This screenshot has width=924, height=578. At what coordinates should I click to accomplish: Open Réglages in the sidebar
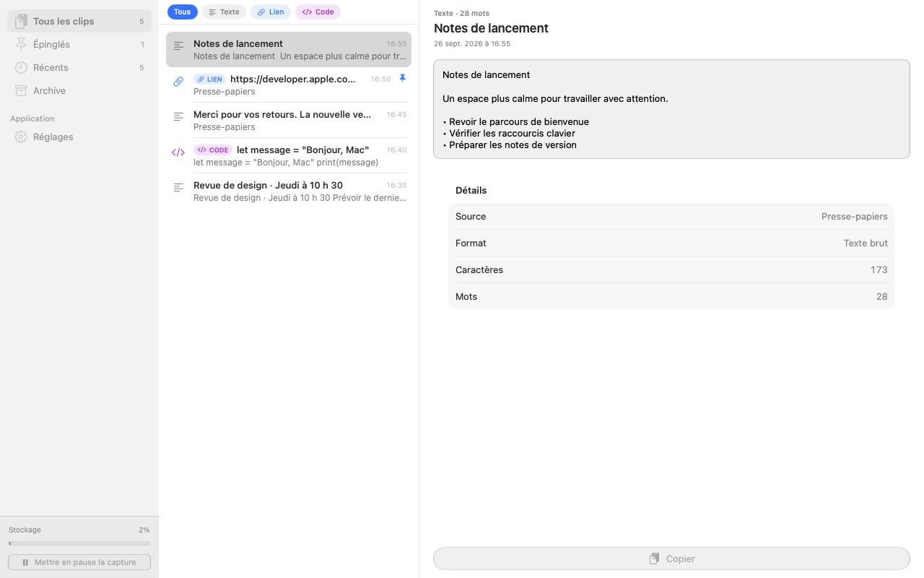pos(79,137)
